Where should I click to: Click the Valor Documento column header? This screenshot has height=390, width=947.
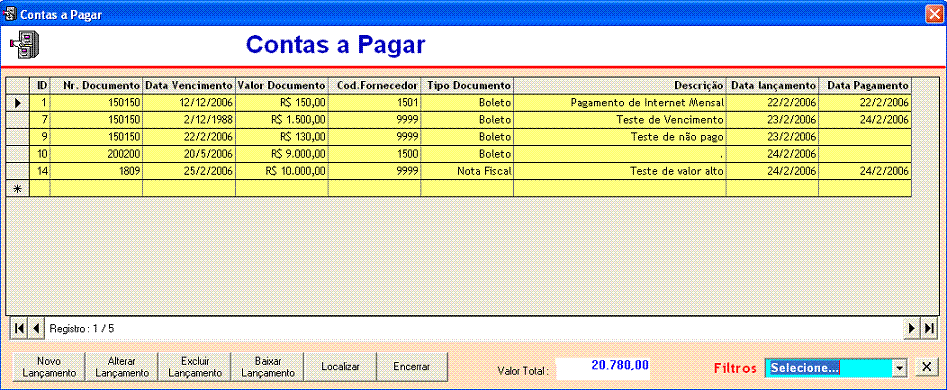tap(282, 86)
